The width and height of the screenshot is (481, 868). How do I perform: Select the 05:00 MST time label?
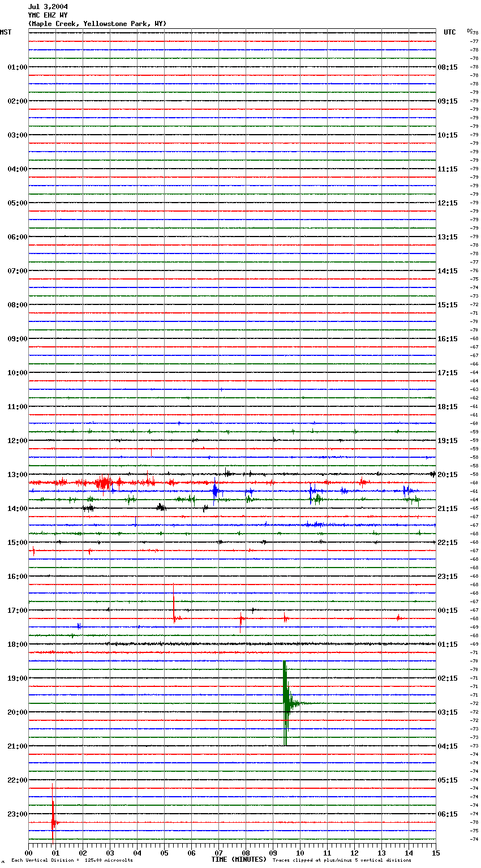tap(18, 203)
